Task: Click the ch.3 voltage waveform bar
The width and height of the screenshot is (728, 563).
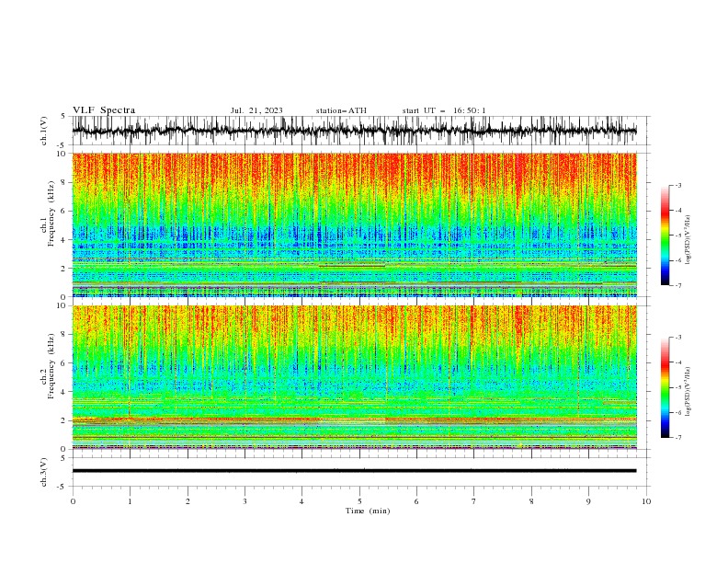Action: click(354, 471)
